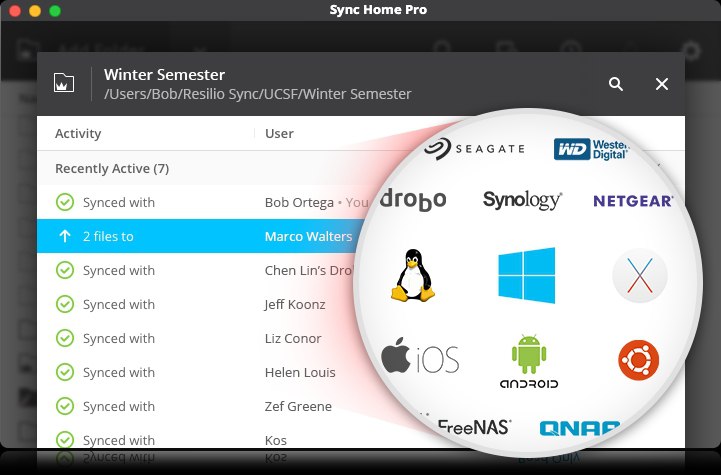Click the upload arrow icon in Marco Walters row
The width and height of the screenshot is (721, 475).
65,236
